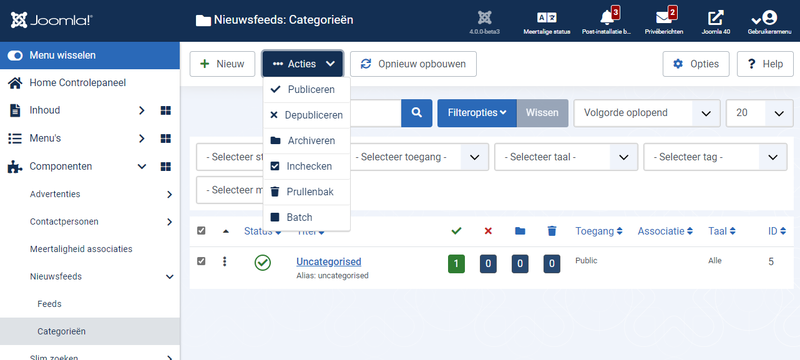The image size is (800, 360).
Task: Choose Publiceren from Acties menu
Action: [x=307, y=89]
